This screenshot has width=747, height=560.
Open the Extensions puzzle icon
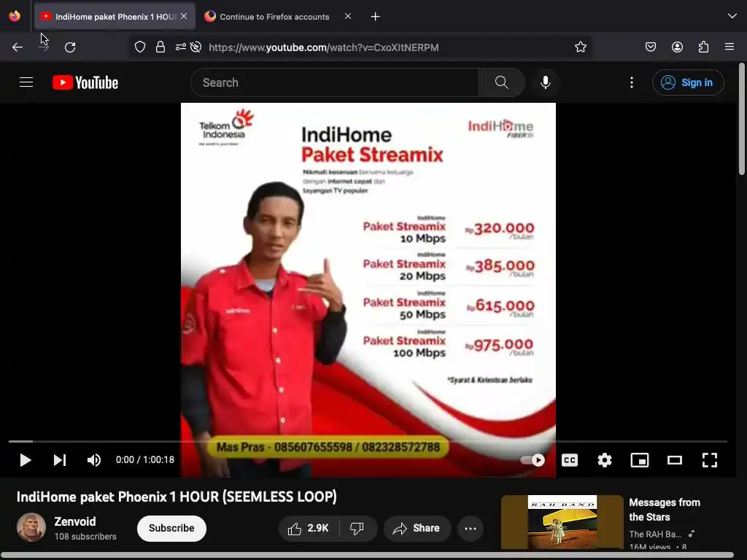703,47
